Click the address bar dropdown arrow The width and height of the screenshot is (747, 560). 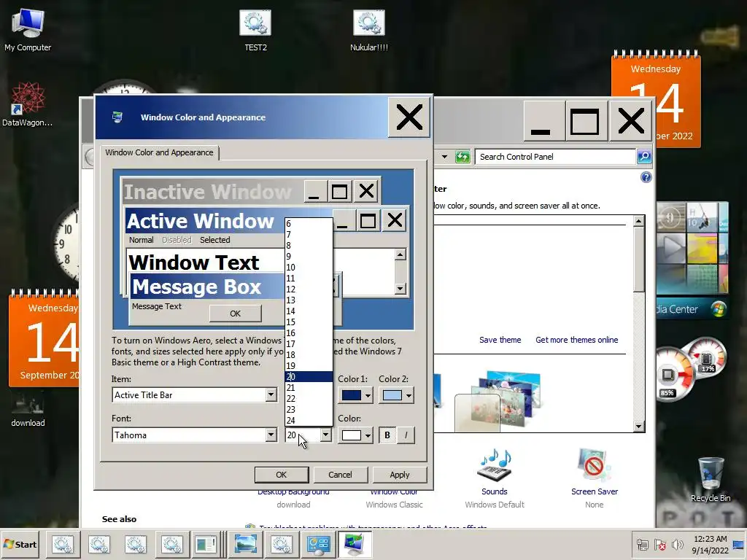tap(444, 156)
